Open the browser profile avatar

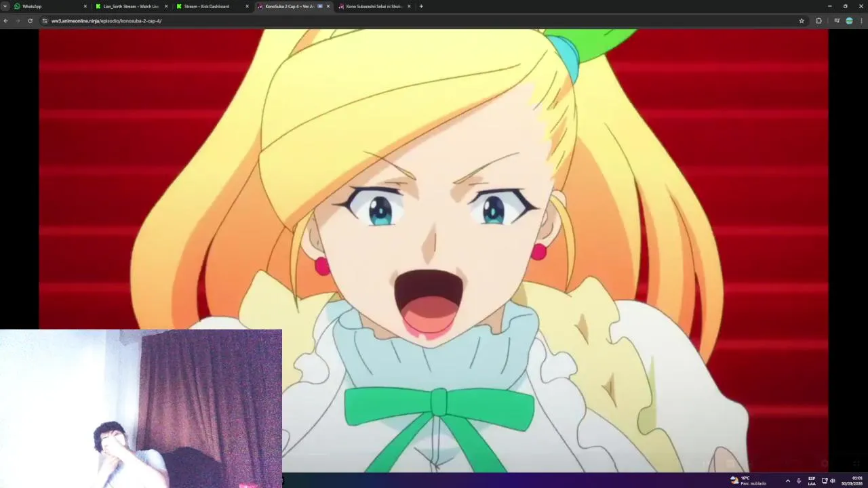tap(849, 21)
